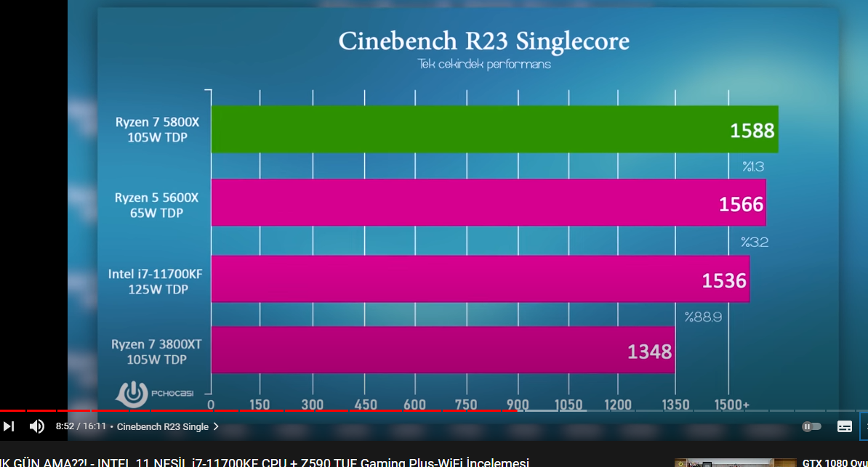The width and height of the screenshot is (868, 467).
Task: Open the GTX 1080 suggested video title
Action: pos(835,463)
